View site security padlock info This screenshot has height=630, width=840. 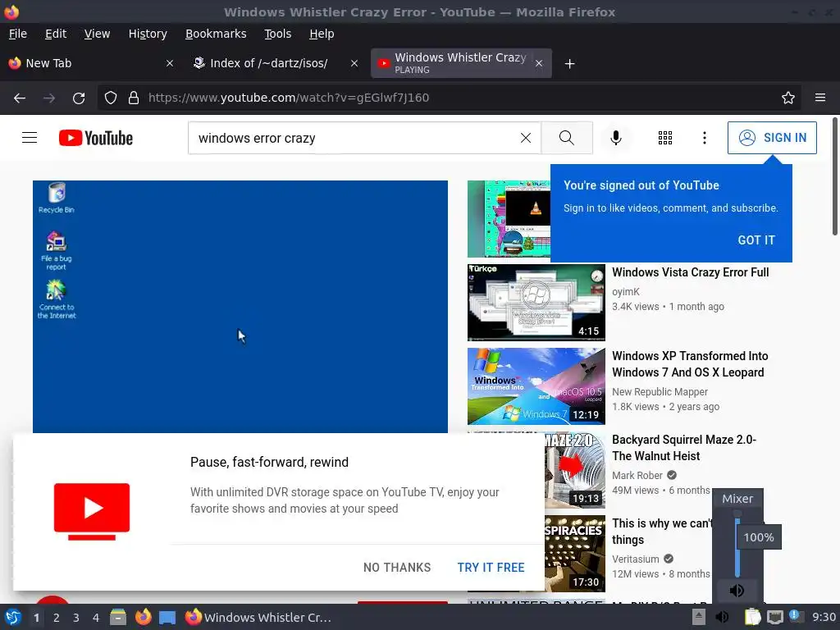tap(134, 98)
